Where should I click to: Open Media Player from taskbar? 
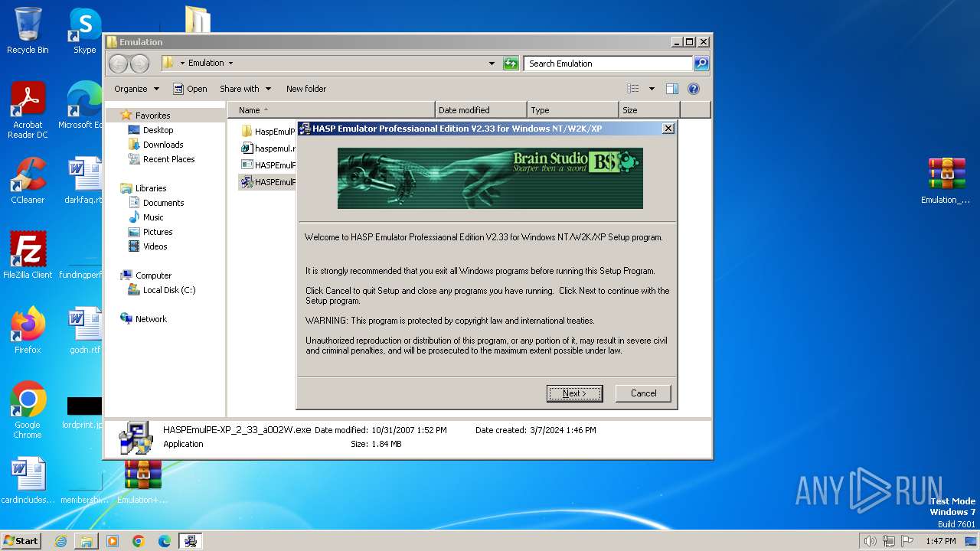(113, 541)
